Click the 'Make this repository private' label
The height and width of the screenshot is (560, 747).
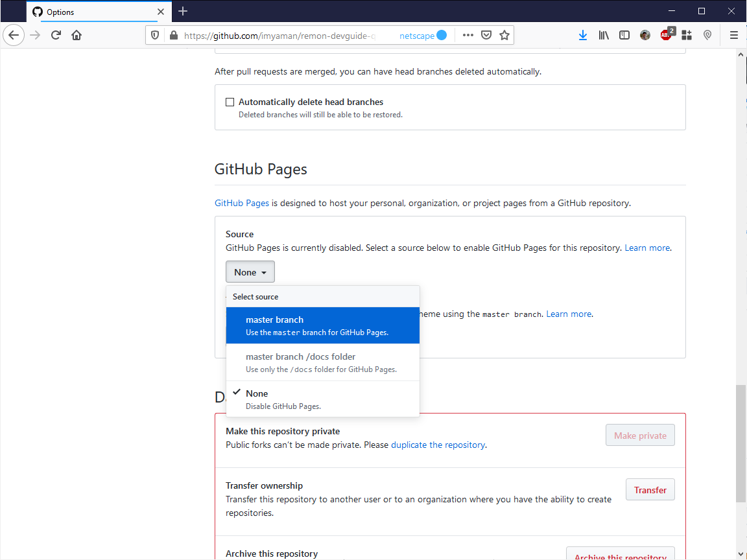coord(283,431)
